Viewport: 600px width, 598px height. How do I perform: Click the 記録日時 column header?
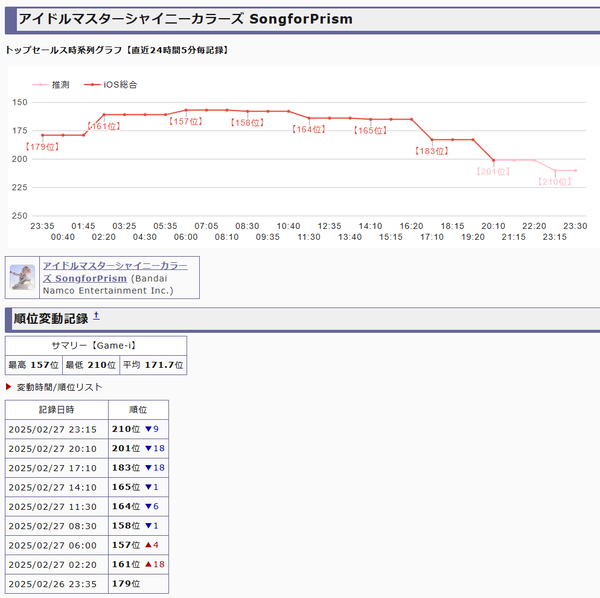(x=57, y=410)
